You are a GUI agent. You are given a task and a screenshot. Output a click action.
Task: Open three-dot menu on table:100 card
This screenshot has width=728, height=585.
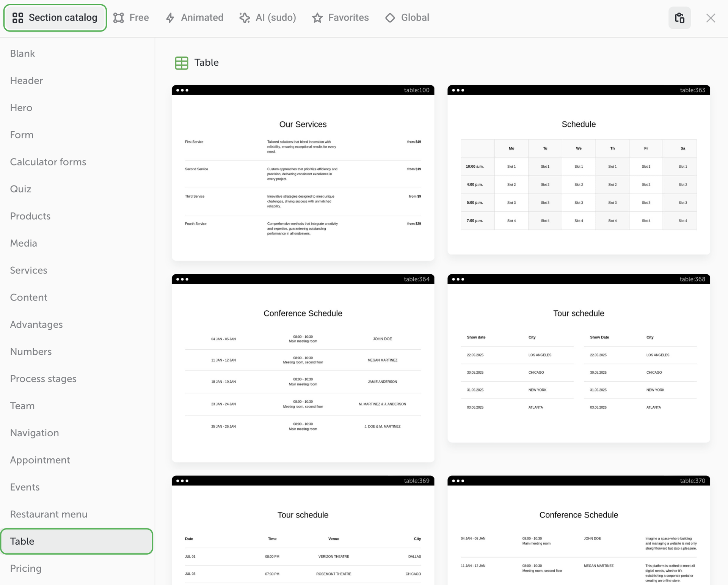pos(182,90)
